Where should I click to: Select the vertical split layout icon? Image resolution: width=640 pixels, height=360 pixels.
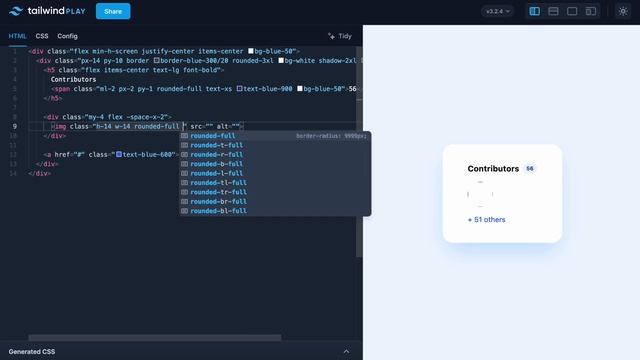click(534, 11)
